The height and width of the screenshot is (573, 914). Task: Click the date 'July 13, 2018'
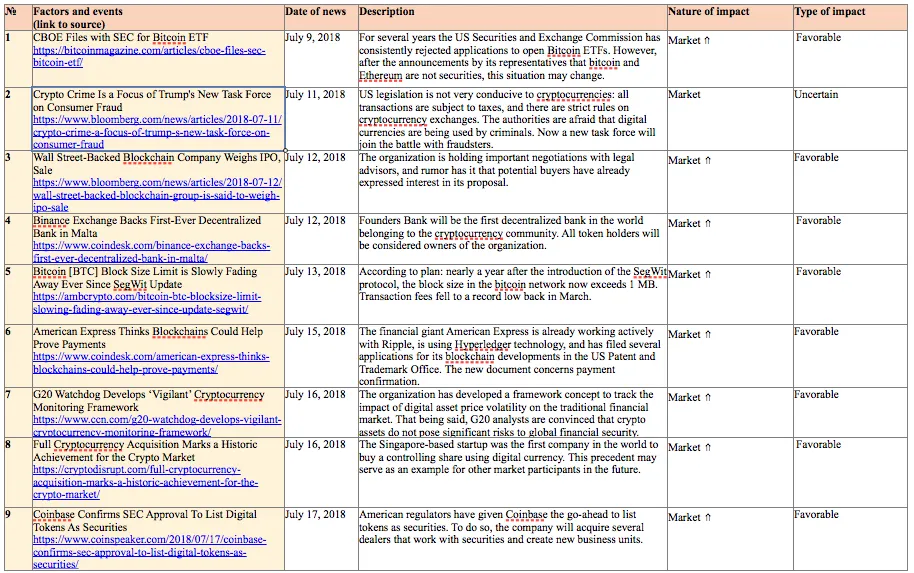pos(315,272)
